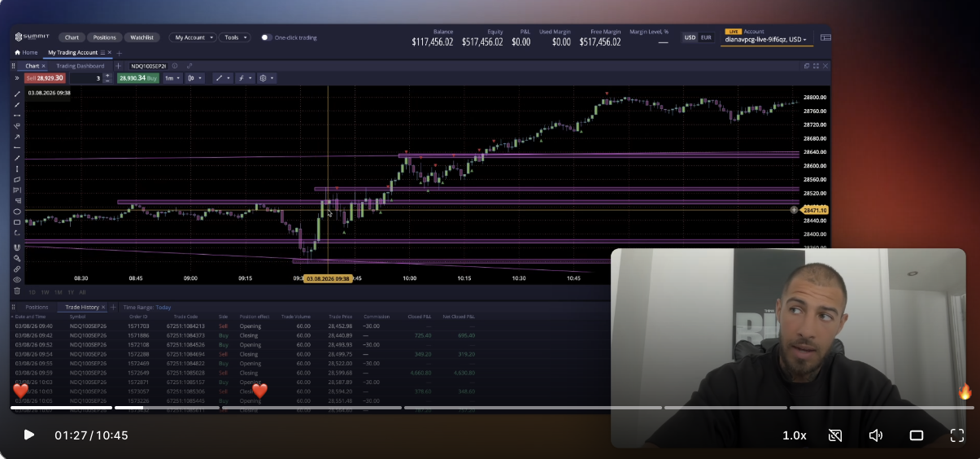This screenshot has height=459, width=980.
Task: Sort by Date and Time column header
Action: [x=30, y=317]
